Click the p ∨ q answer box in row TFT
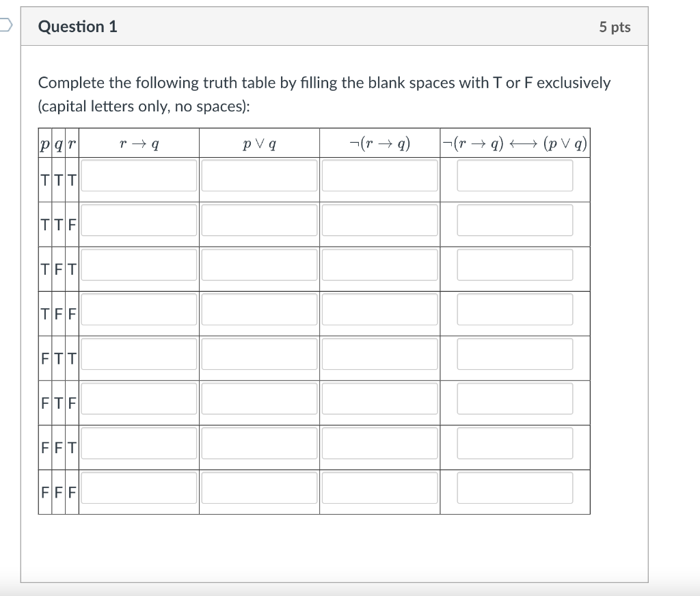Image resolution: width=700 pixels, height=596 pixels. 258,265
